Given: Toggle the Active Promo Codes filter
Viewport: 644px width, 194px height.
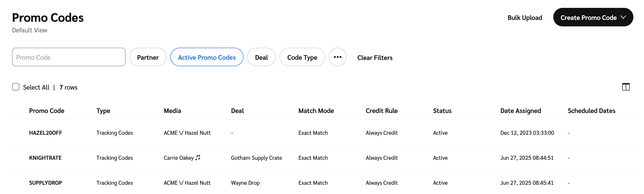Looking at the screenshot, I should [x=207, y=57].
